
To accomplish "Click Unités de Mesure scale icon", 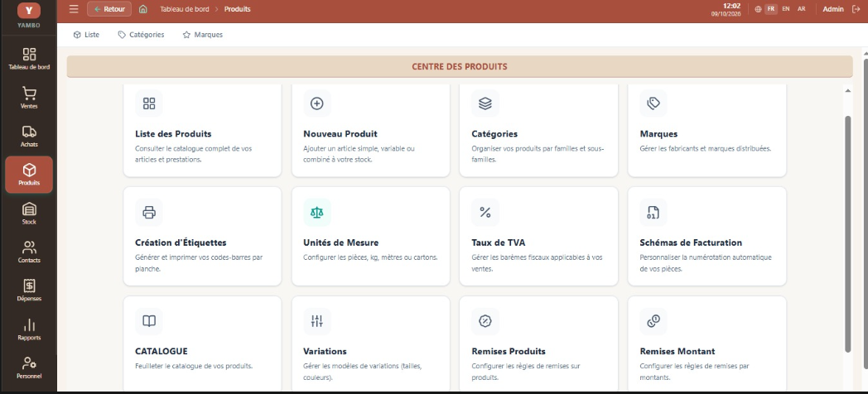I will (316, 213).
